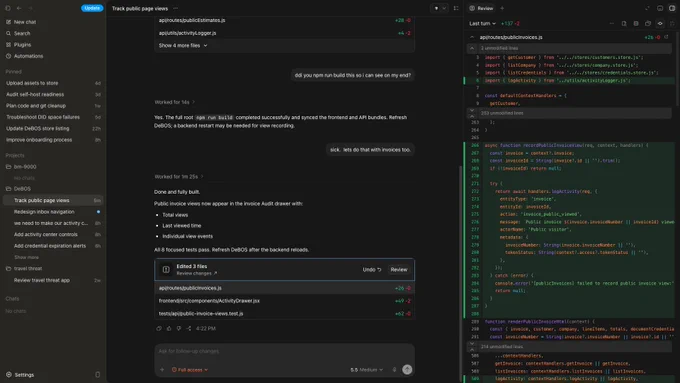Open the Last turn dropdown
Screen dimensions: 680x383
pyautogui.click(x=482, y=23)
